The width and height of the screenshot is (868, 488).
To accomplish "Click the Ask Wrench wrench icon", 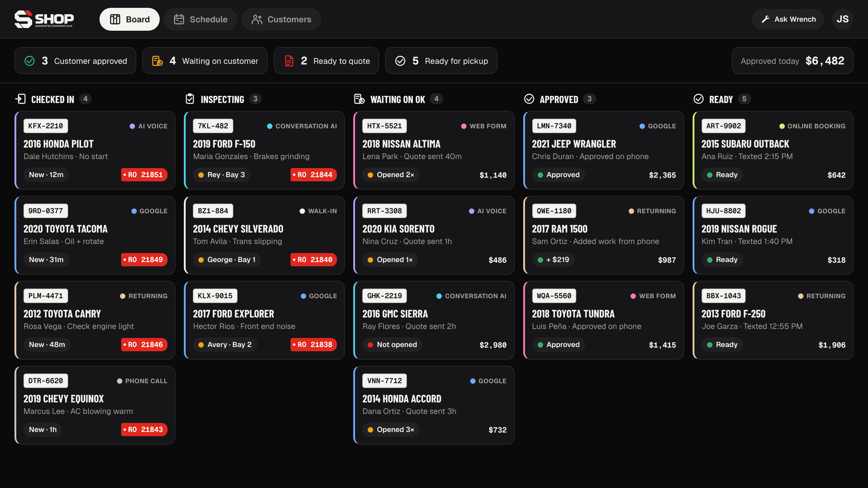I will [x=765, y=19].
